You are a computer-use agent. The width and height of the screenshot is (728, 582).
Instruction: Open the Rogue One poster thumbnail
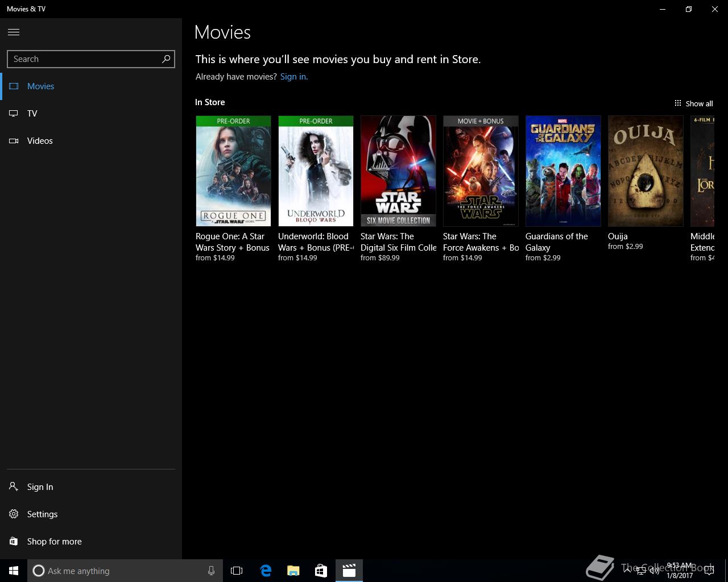(x=233, y=171)
